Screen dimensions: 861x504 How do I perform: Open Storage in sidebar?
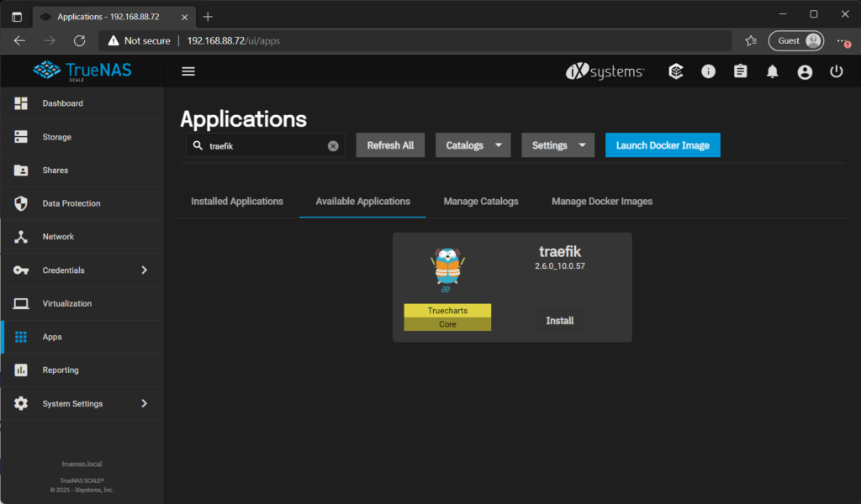tap(82, 137)
